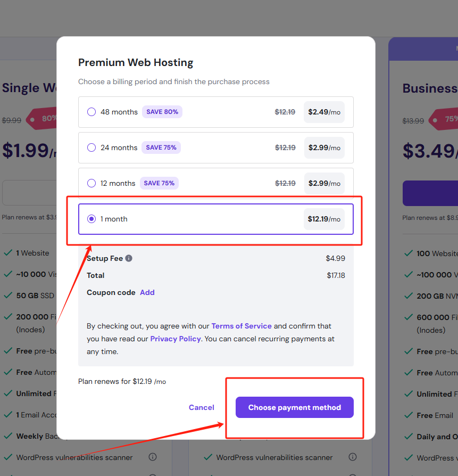The width and height of the screenshot is (458, 476).
Task: Click the SAVE 75% badge beside 12 months
Action: coord(160,183)
